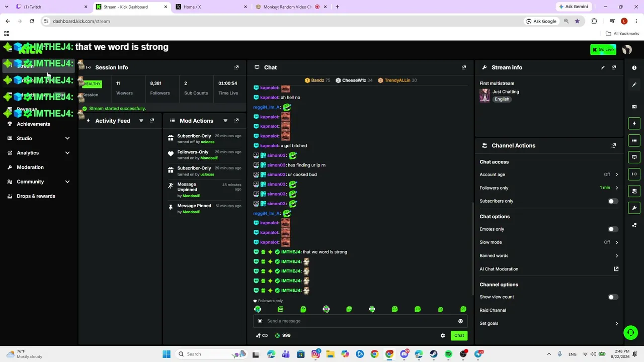
Task: Open Achievements in the sidebar
Action: tap(33, 124)
